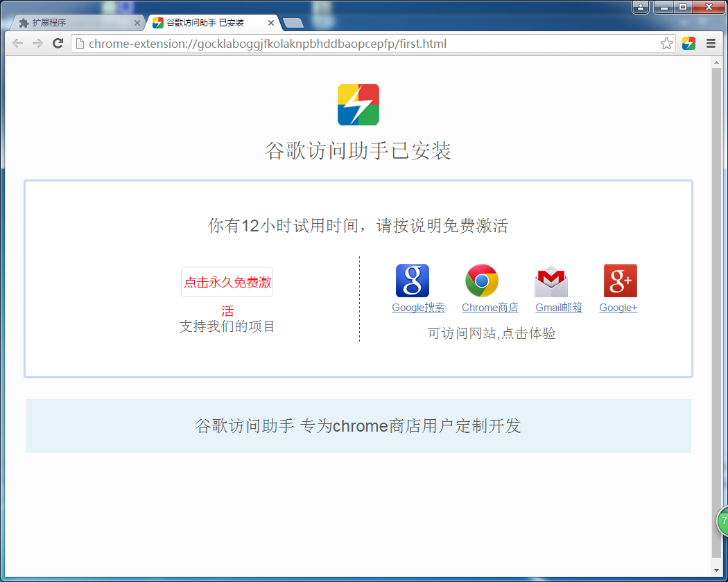Viewport: 728px width, 582px height.
Task: Close the 扩展程序 tab
Action: tap(137, 23)
